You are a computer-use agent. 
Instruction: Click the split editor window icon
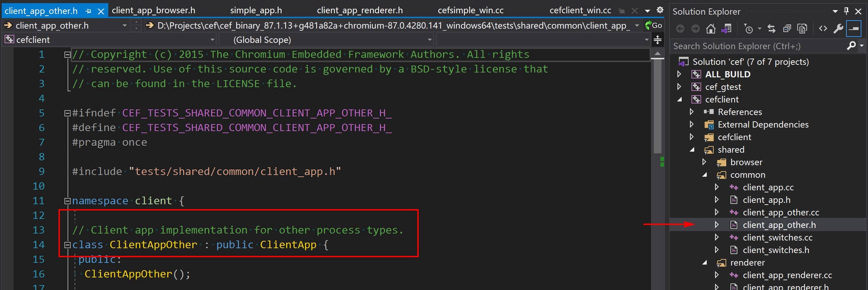[x=658, y=40]
